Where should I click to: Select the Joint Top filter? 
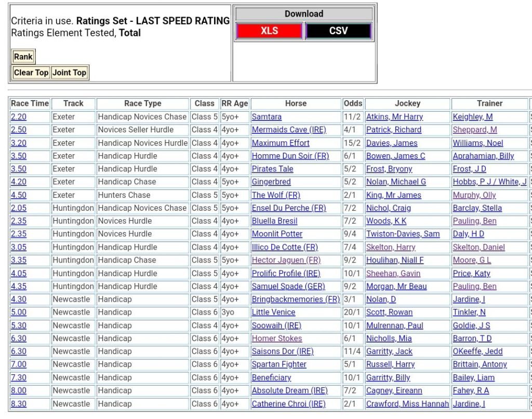pyautogui.click(x=69, y=73)
